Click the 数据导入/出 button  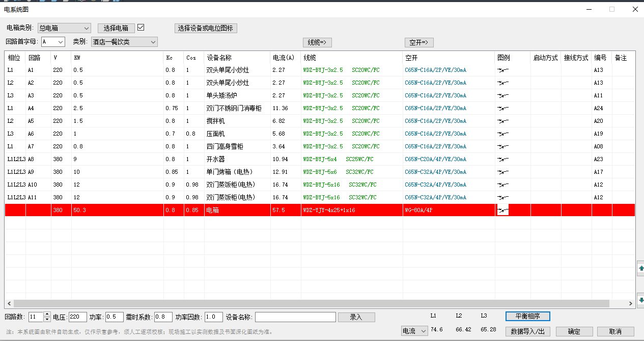pyautogui.click(x=528, y=331)
